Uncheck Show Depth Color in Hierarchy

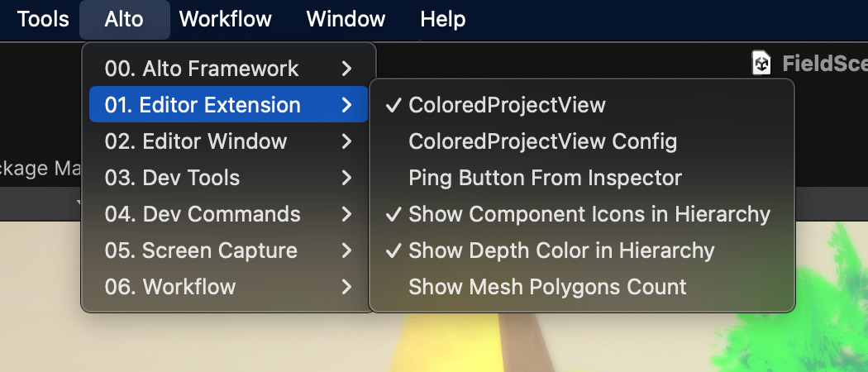tap(561, 250)
